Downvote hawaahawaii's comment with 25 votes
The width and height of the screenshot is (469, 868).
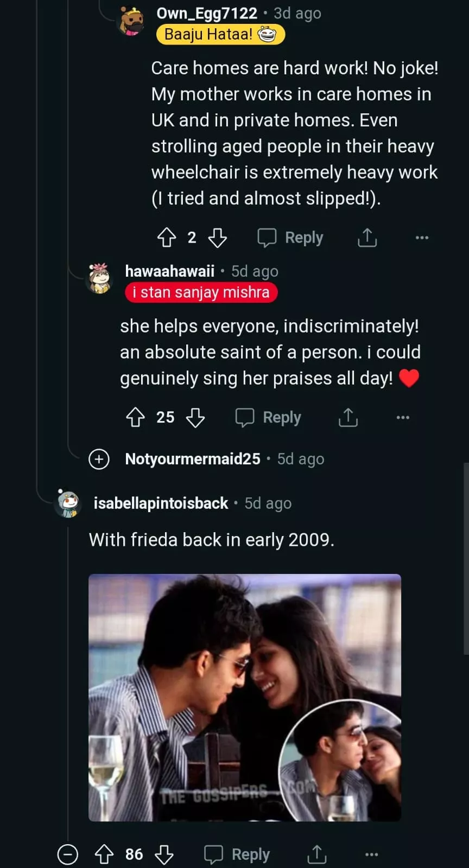(195, 417)
